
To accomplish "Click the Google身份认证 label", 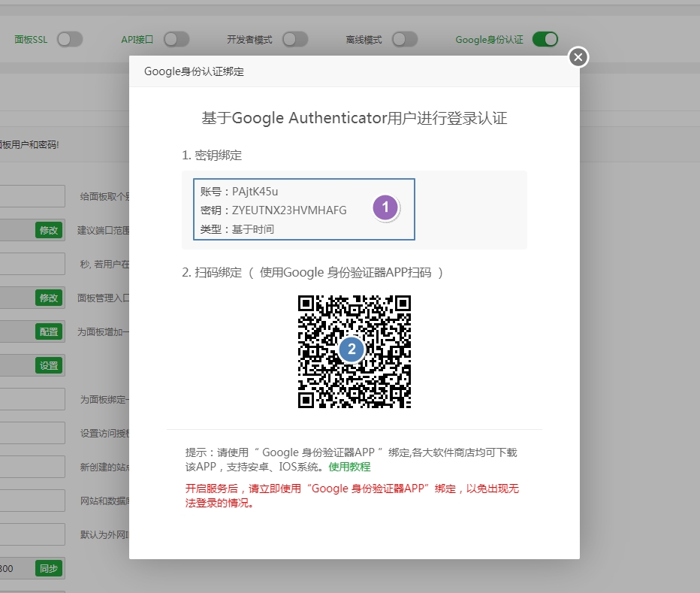I will 489,39.
